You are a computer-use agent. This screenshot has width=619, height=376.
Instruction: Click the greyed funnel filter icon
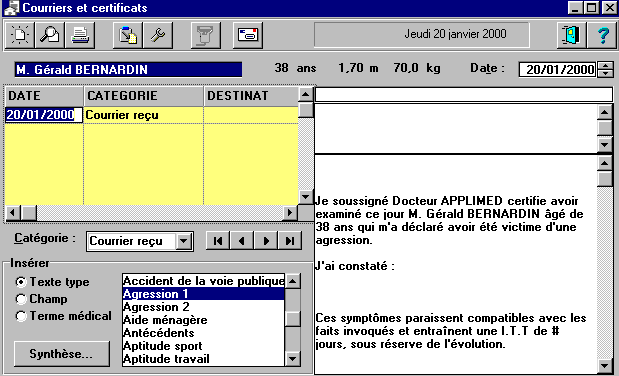206,35
